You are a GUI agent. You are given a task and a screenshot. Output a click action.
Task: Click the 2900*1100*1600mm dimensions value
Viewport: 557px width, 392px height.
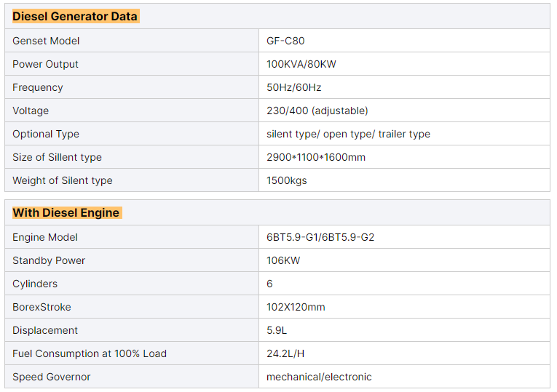[316, 157]
